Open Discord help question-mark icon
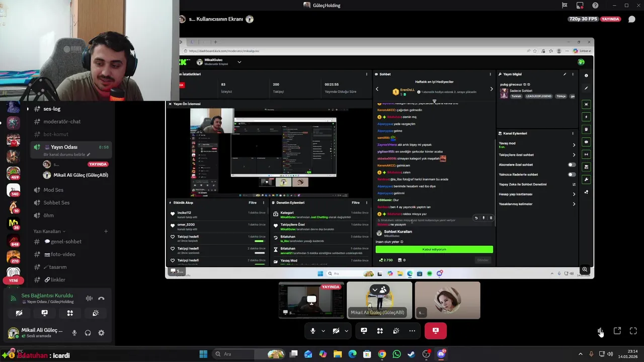Screen dimensions: 644x362 (596, 6)
